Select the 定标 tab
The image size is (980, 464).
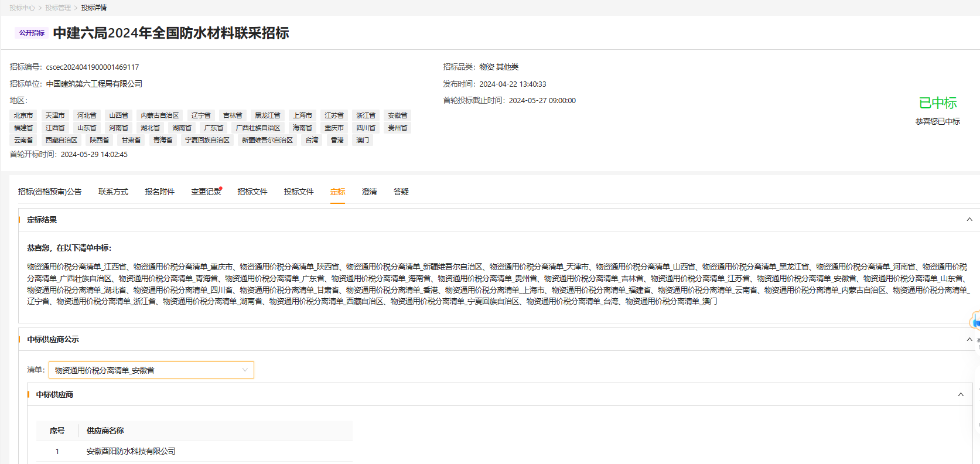coord(337,192)
